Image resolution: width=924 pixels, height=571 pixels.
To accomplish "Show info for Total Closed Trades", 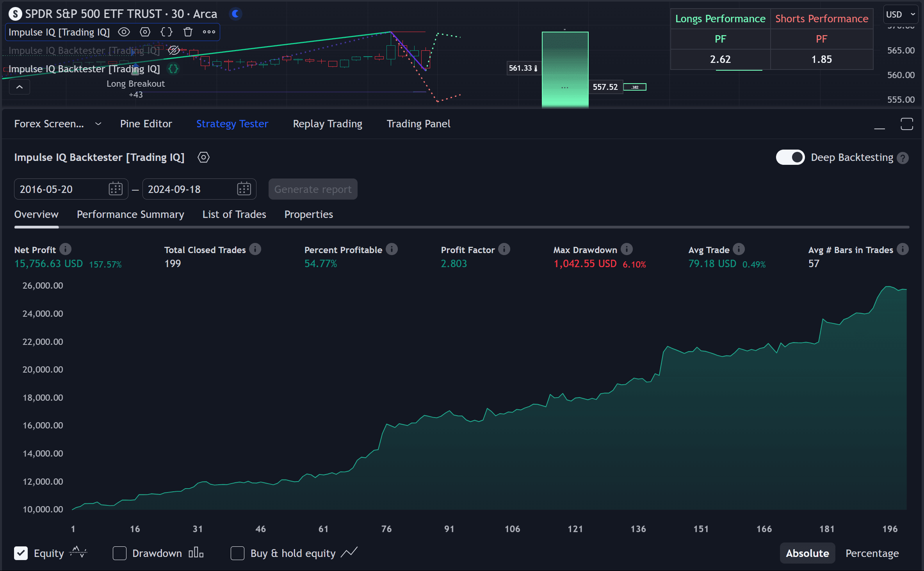I will click(255, 249).
